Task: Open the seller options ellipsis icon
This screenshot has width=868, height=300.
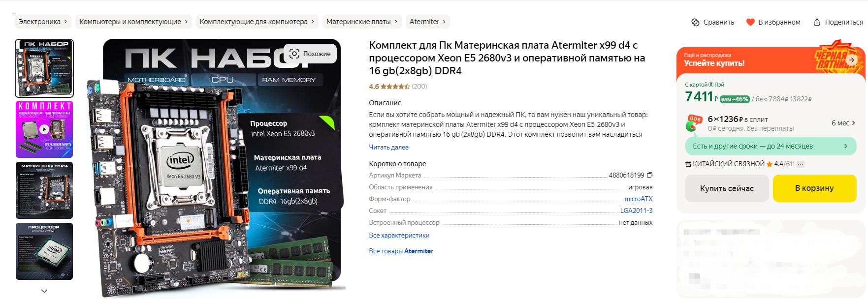Action: click(801, 164)
